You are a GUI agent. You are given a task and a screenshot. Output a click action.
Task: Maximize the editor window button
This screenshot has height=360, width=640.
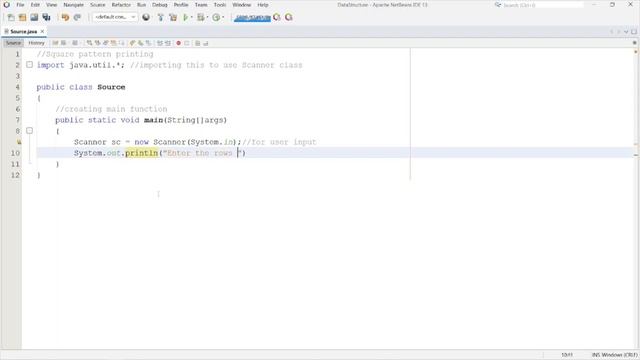[634, 31]
